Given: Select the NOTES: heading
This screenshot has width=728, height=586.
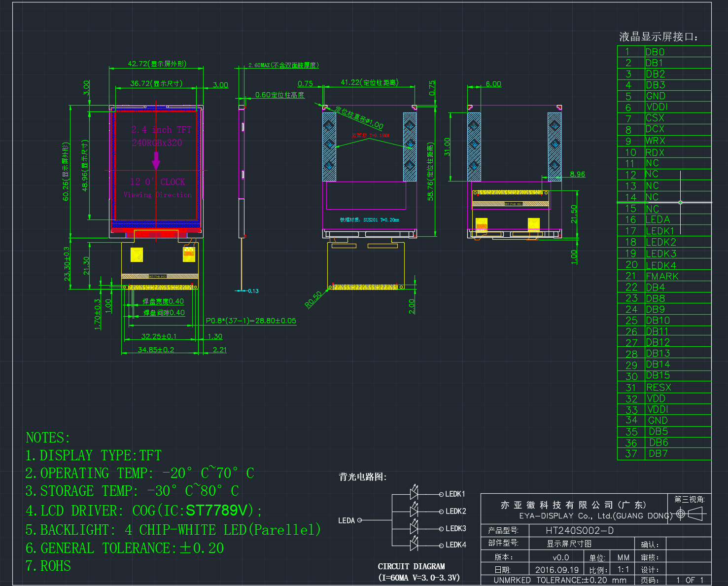Looking at the screenshot, I should tap(48, 438).
